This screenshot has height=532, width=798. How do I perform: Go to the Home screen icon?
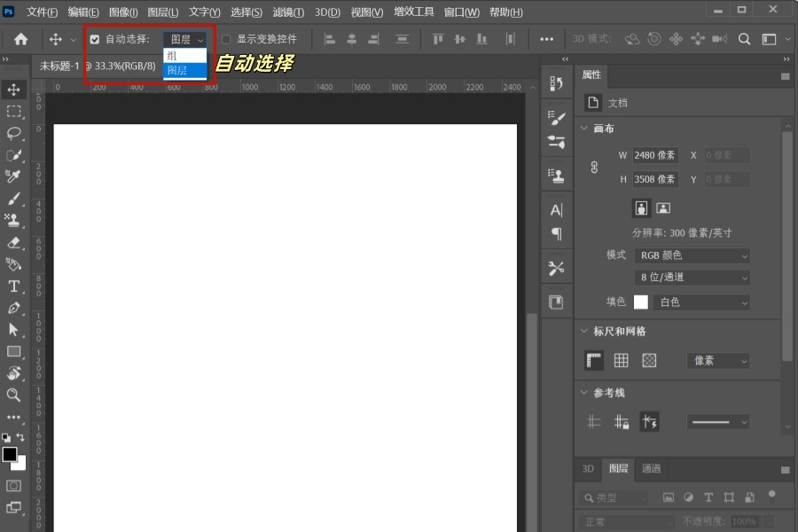[x=21, y=39]
